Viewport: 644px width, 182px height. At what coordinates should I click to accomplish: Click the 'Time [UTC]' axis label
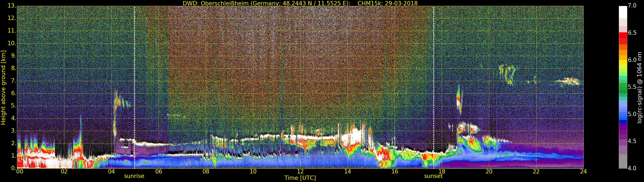[x=300, y=178]
